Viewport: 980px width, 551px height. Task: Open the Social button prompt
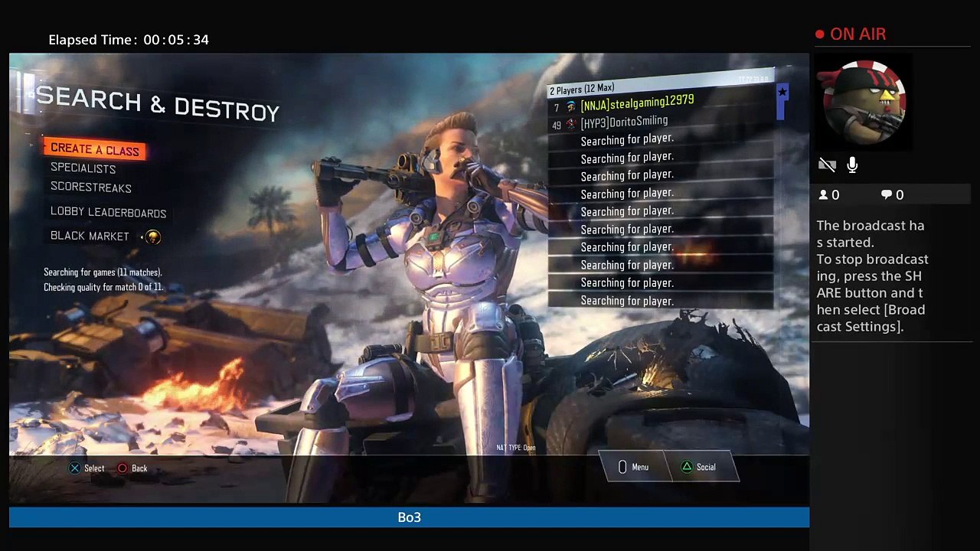(x=701, y=467)
